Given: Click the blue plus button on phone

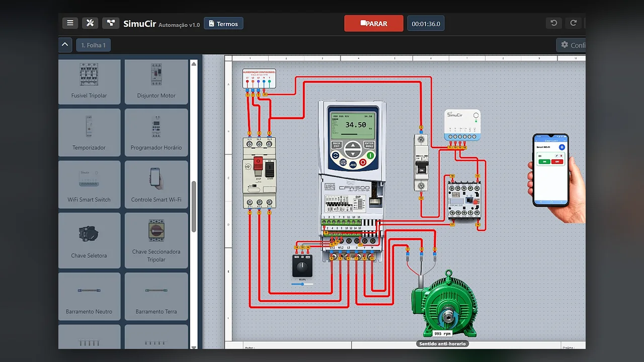Looking at the screenshot, I should (562, 147).
